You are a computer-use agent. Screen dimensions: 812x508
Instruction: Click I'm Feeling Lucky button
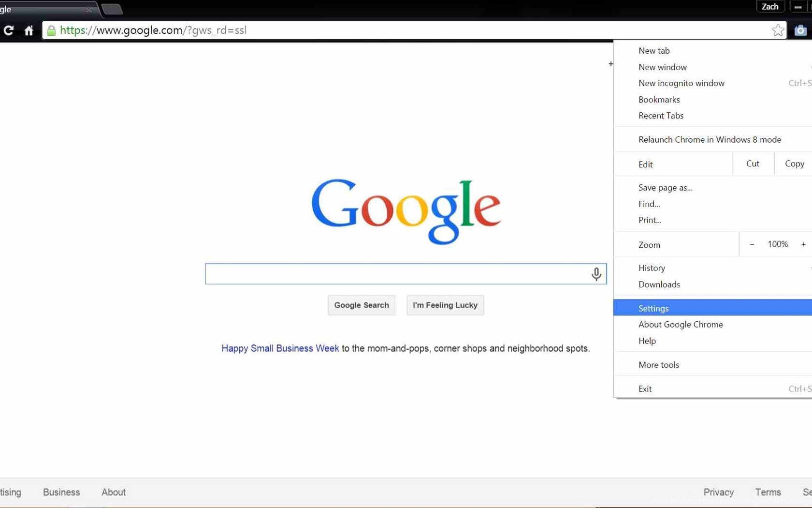point(445,305)
